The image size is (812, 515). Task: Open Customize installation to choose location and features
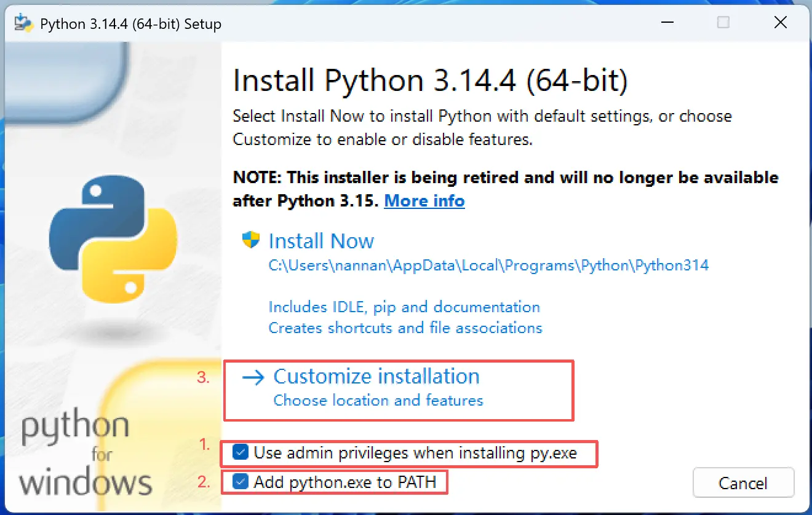(x=376, y=388)
